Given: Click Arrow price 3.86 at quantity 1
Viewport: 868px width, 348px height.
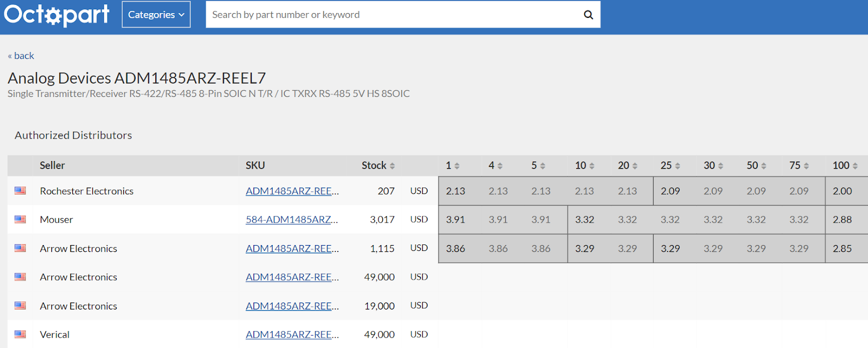Looking at the screenshot, I should 456,248.
